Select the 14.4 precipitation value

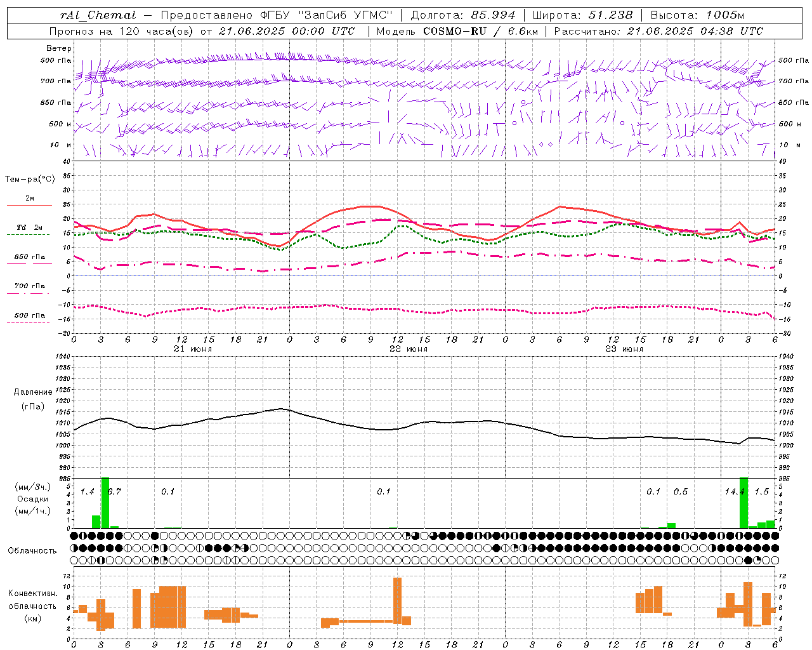tap(733, 492)
